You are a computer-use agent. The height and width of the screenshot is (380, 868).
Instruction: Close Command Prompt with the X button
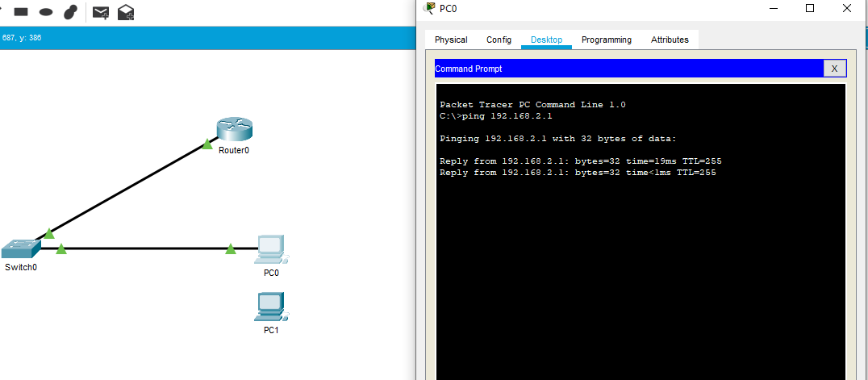pos(834,69)
